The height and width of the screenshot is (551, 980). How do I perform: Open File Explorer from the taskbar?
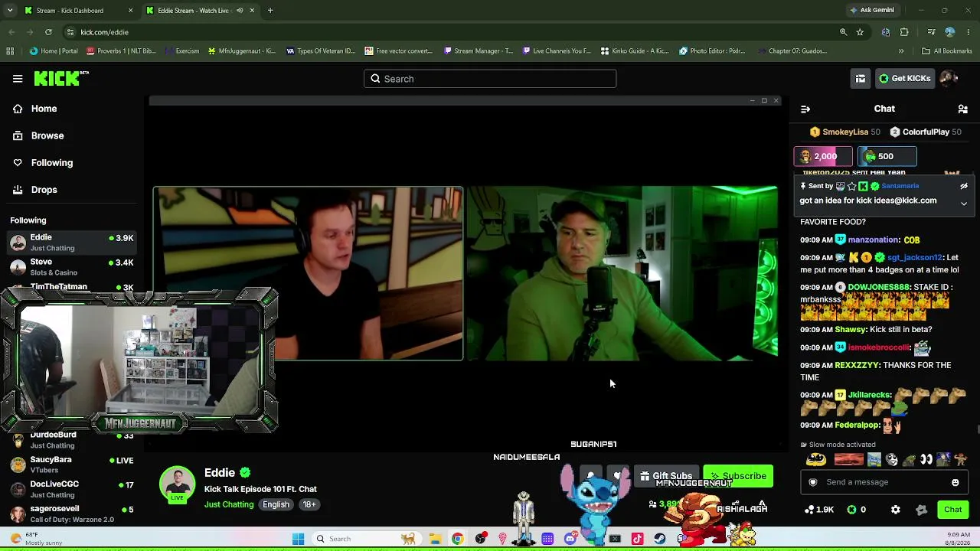435,539
